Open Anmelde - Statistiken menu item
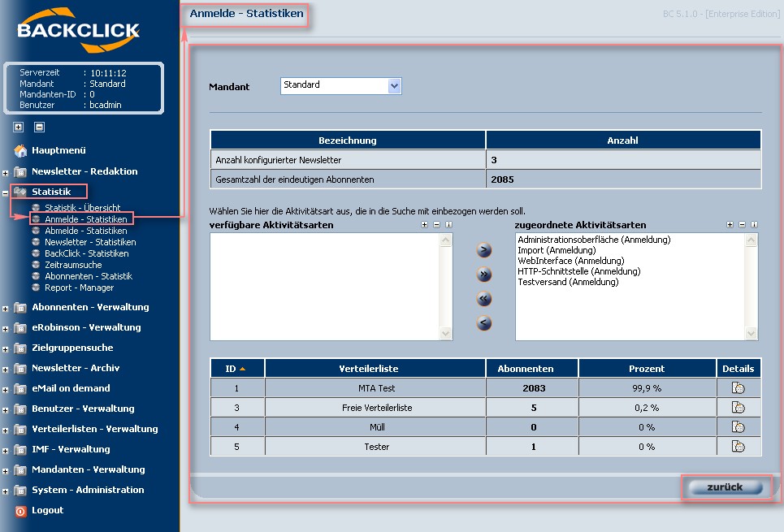Image resolution: width=784 pixels, height=532 pixels. coord(86,219)
